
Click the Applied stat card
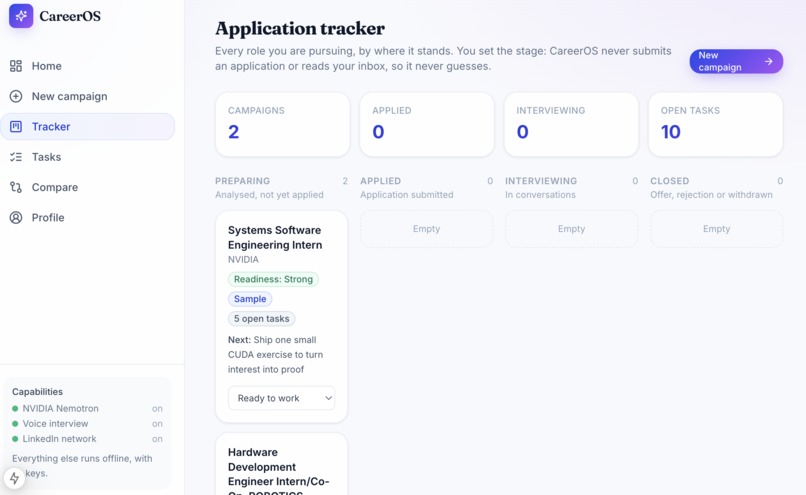[x=427, y=124]
